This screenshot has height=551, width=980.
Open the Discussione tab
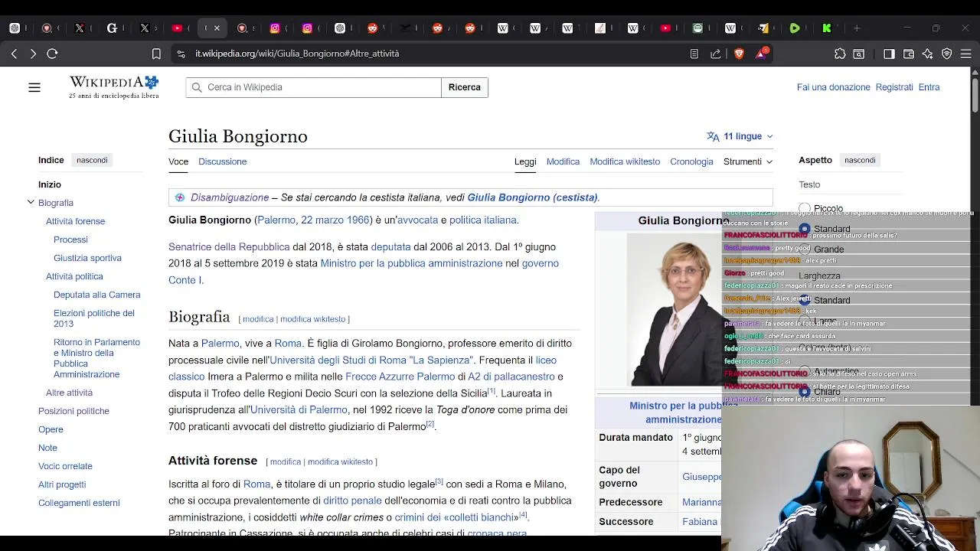coord(222,161)
